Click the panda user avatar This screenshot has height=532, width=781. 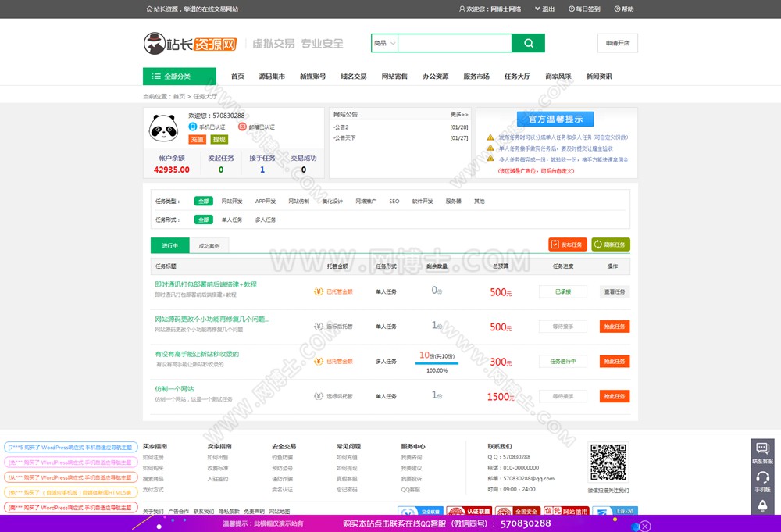tap(163, 128)
